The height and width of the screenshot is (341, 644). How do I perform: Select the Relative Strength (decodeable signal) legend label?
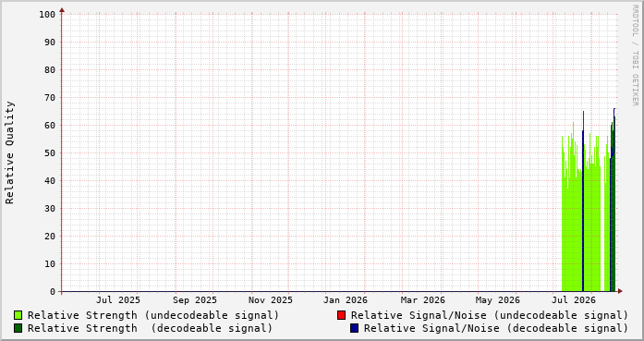pos(150,328)
